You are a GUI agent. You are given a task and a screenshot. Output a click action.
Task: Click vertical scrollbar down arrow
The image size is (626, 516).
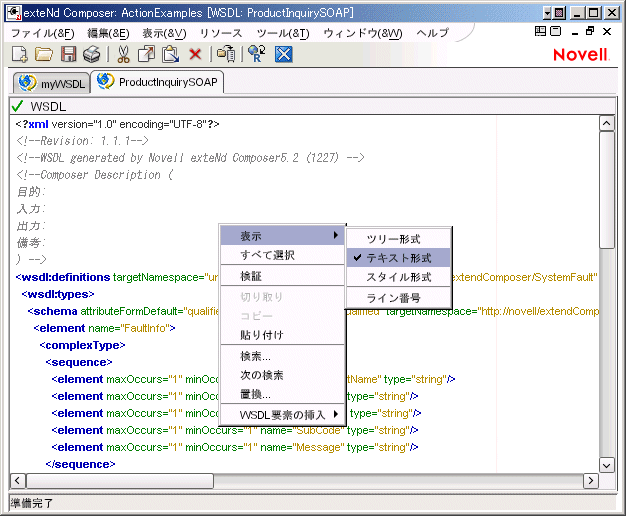606,465
